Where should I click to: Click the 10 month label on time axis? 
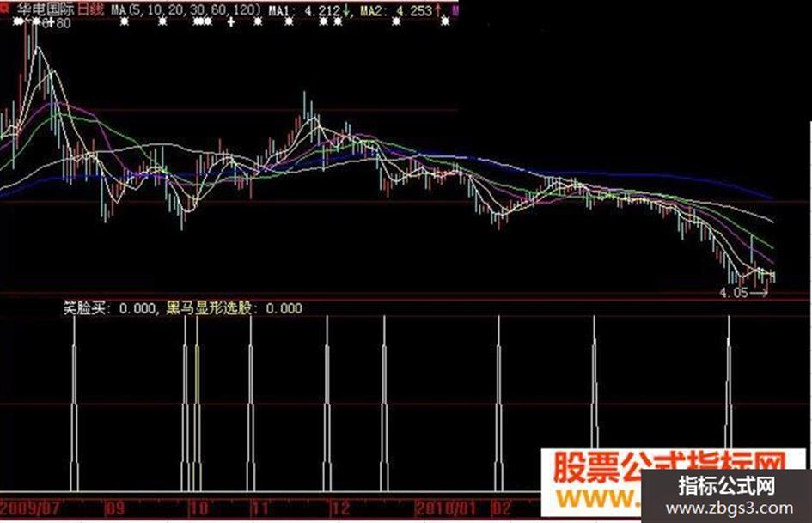pos(198,508)
